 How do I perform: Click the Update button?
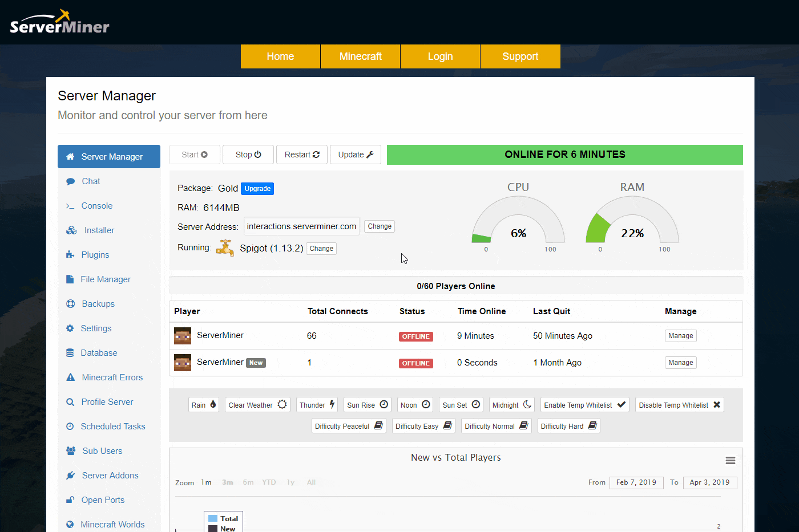click(356, 155)
